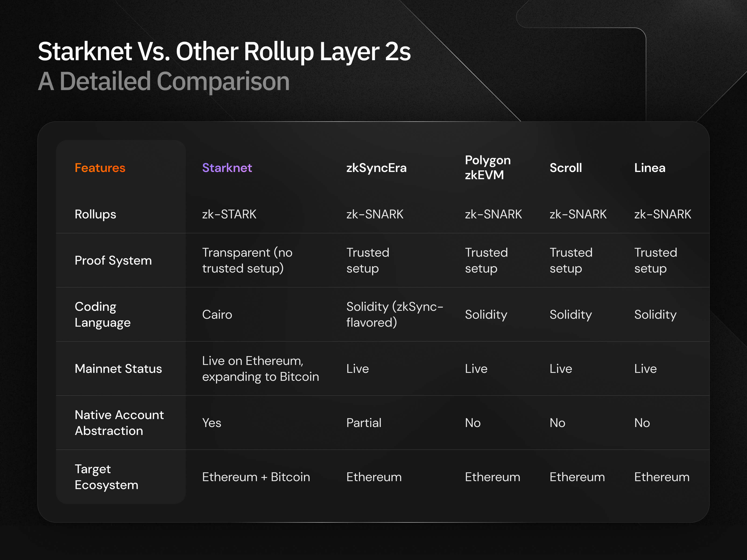Select the Target Ecosystem row label

click(x=106, y=477)
